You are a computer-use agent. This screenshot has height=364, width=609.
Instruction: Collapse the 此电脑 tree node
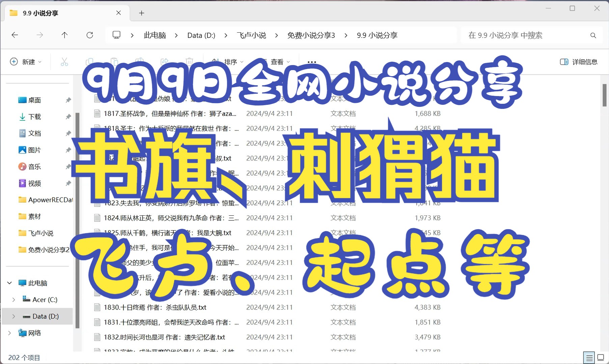(x=9, y=283)
